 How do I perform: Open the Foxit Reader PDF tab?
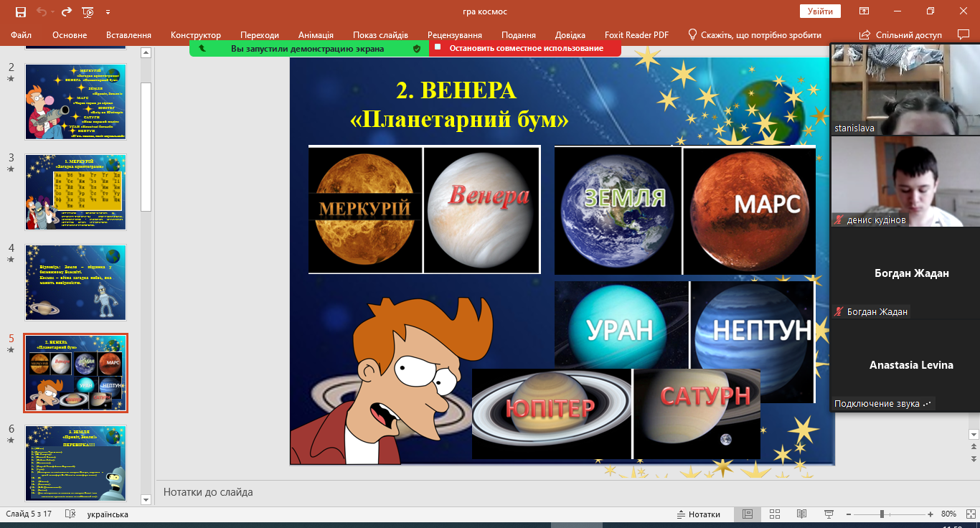coord(636,34)
